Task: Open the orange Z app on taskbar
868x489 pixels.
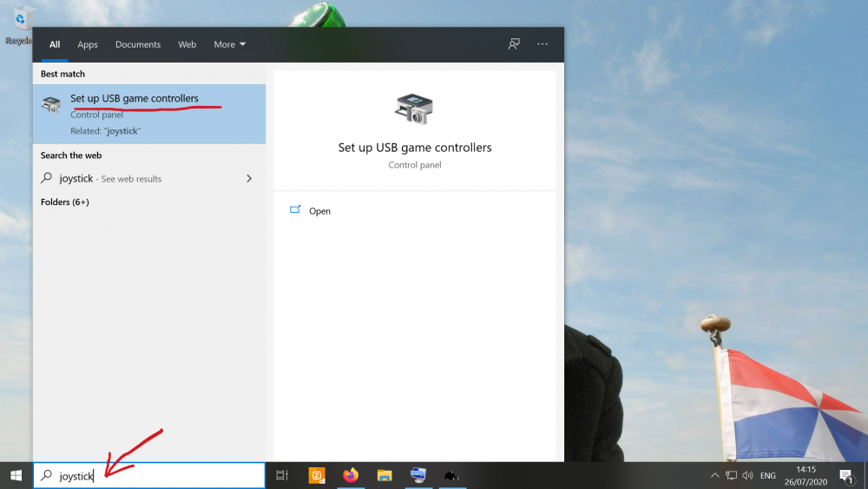Action: tap(317, 475)
